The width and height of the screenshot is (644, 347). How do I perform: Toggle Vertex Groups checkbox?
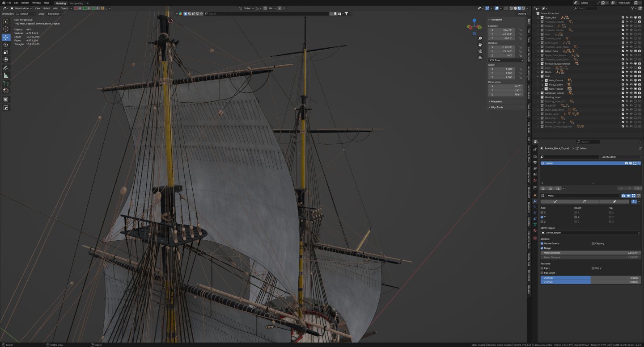pos(542,243)
